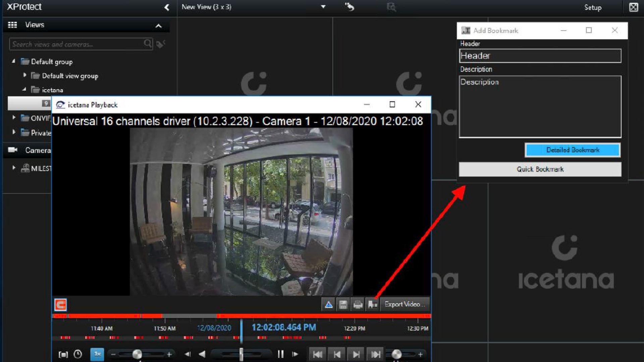The height and width of the screenshot is (362, 644).
Task: Select the Default group folder
Action: pyautogui.click(x=47, y=62)
